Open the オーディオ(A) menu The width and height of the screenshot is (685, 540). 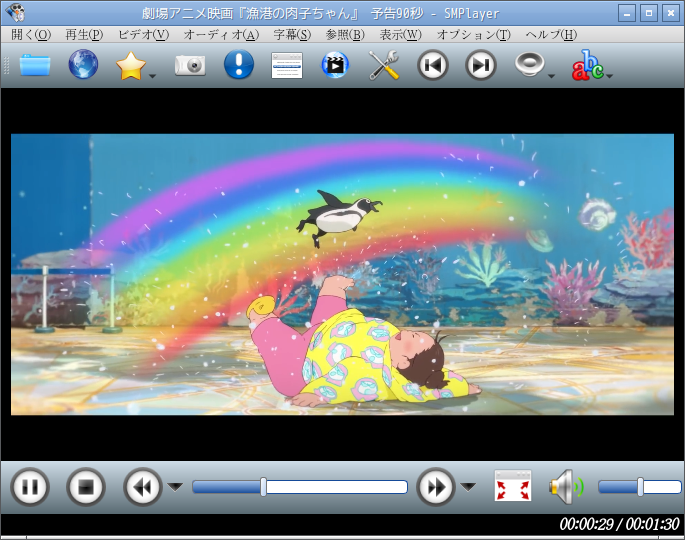[x=221, y=35]
